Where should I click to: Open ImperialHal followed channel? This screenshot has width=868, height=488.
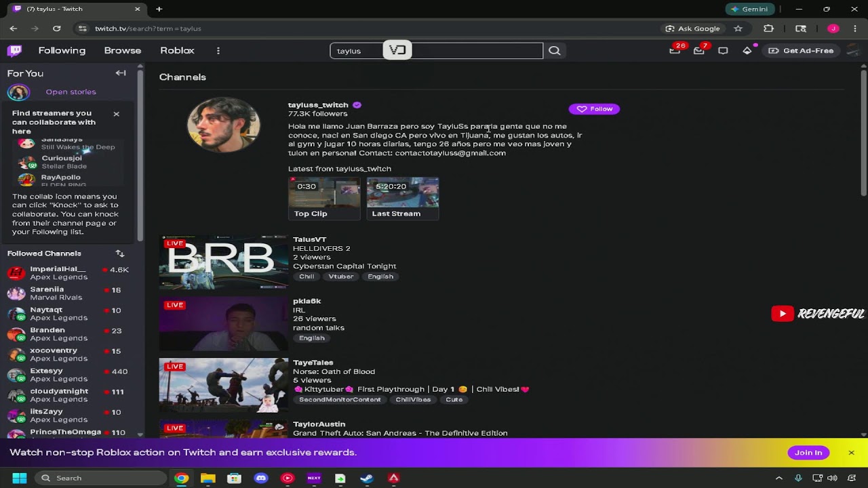point(68,273)
